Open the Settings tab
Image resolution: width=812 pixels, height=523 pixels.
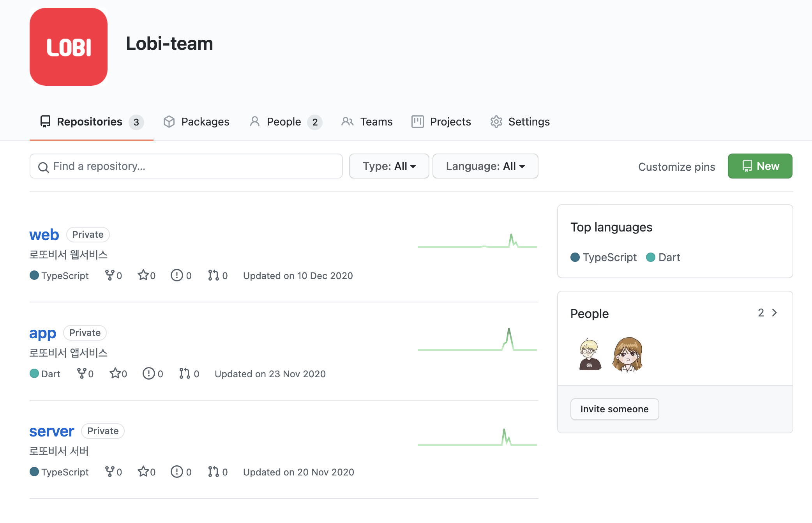(520, 122)
